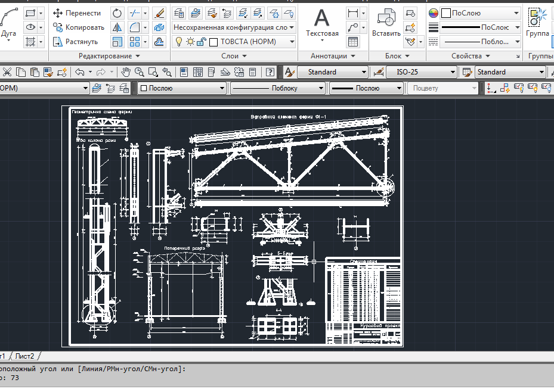Select the Stretch (Растянуть) tool
This screenshot has height=392, width=554.
coord(75,42)
